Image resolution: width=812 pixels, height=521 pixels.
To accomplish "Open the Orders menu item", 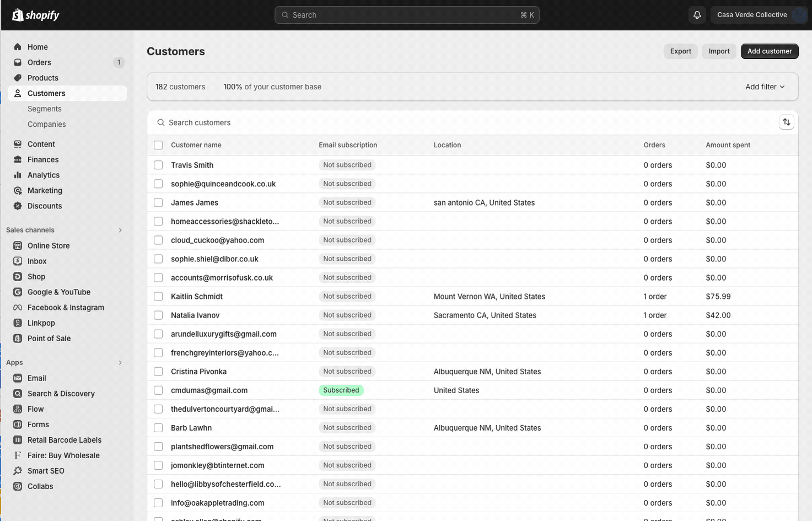I will coord(39,62).
